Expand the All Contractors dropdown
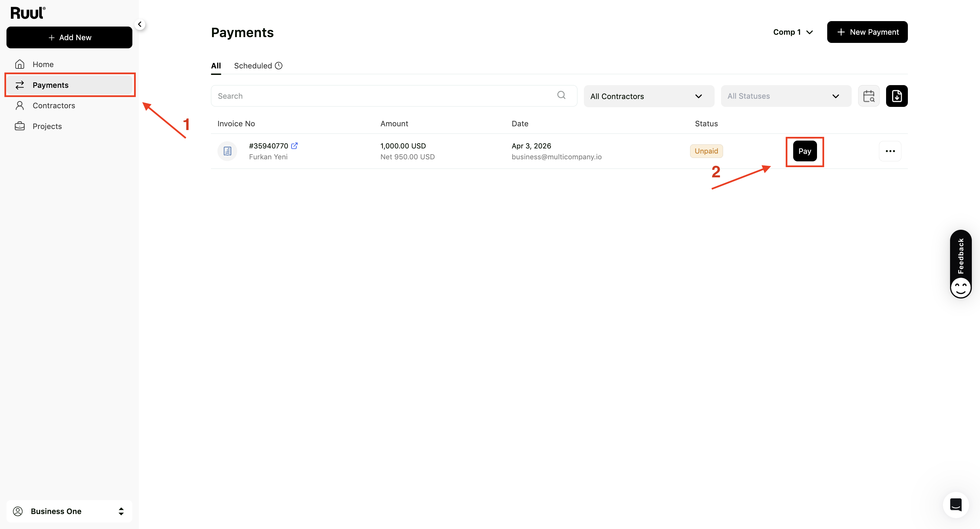 pyautogui.click(x=649, y=96)
